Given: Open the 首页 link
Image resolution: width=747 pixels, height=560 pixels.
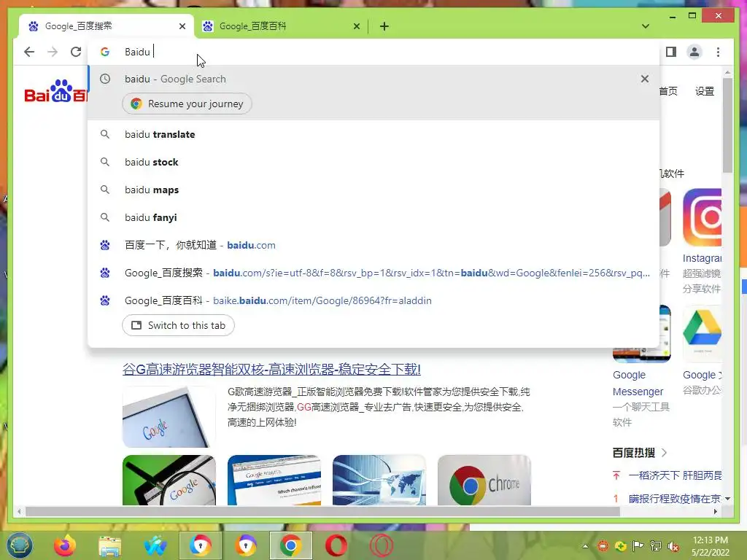Looking at the screenshot, I should pyautogui.click(x=668, y=91).
